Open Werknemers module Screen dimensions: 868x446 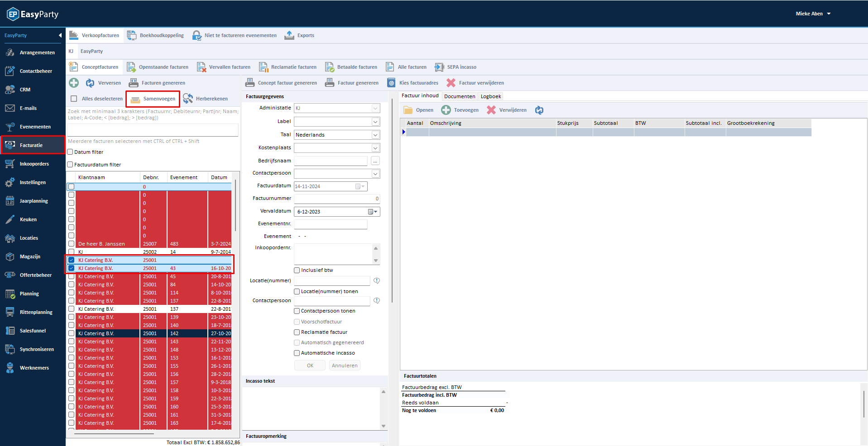(27, 368)
